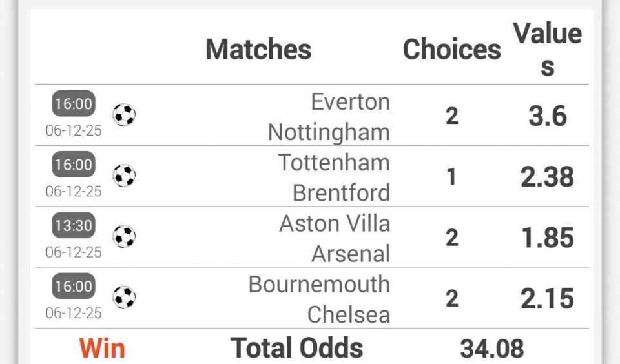Tap the 16:00 time badge for Bournemouth

74,286
